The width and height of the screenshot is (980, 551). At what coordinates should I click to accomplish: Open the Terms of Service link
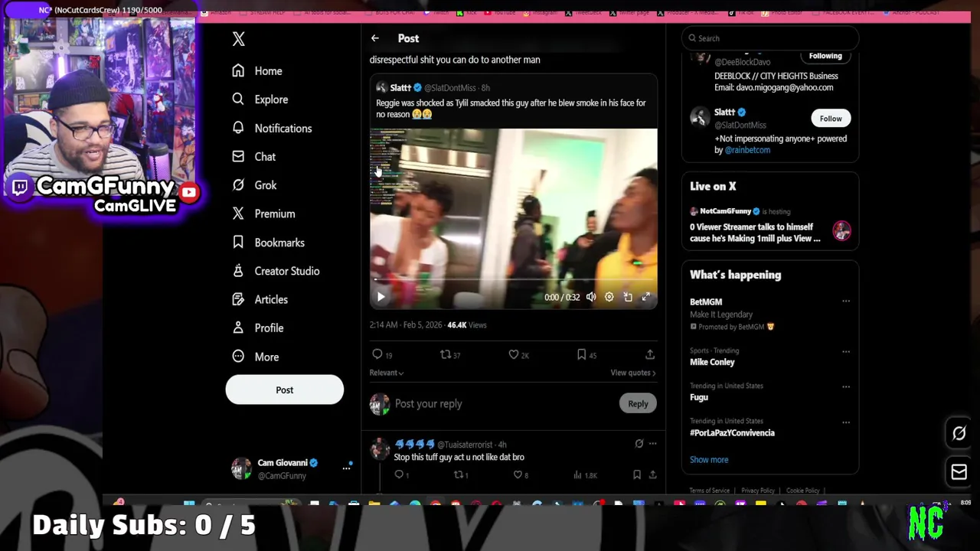click(x=710, y=491)
